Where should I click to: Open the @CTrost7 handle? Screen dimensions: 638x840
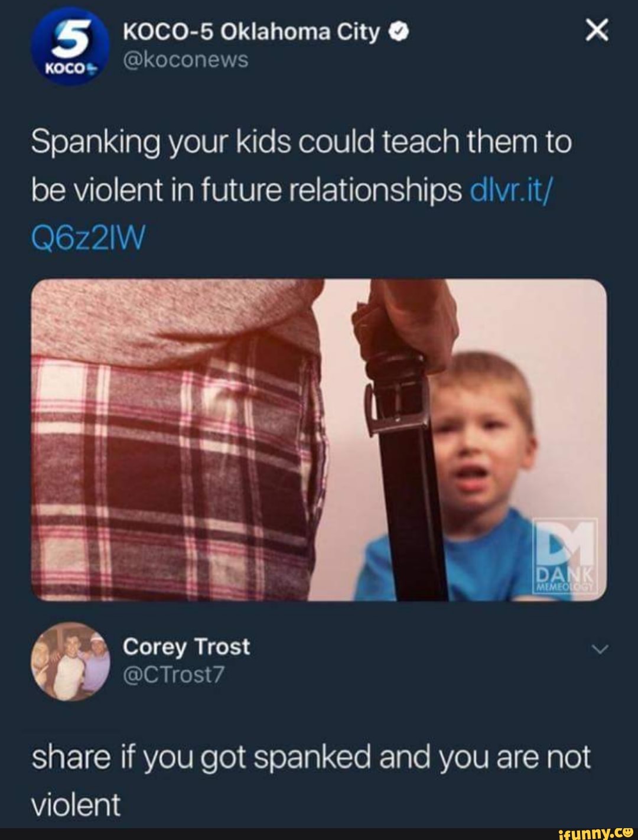click(174, 674)
